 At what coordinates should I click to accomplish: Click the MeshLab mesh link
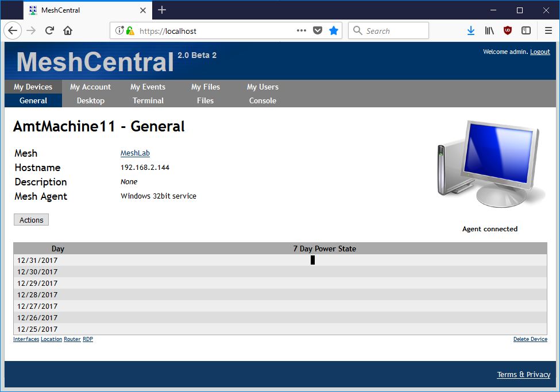click(135, 153)
